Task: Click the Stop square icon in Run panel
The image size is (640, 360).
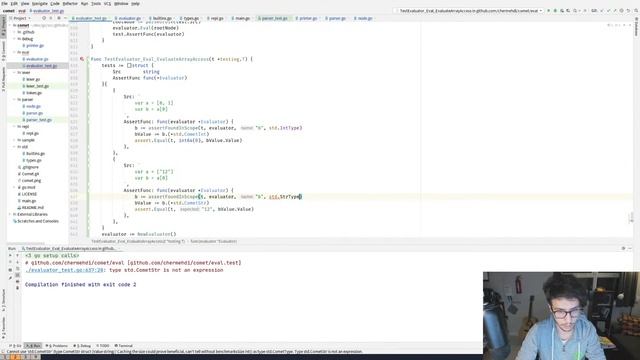Action: point(10,262)
